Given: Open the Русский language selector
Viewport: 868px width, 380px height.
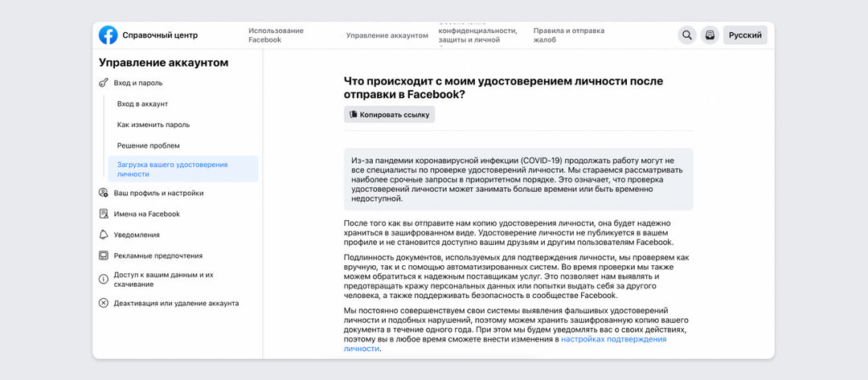Looking at the screenshot, I should (x=745, y=35).
